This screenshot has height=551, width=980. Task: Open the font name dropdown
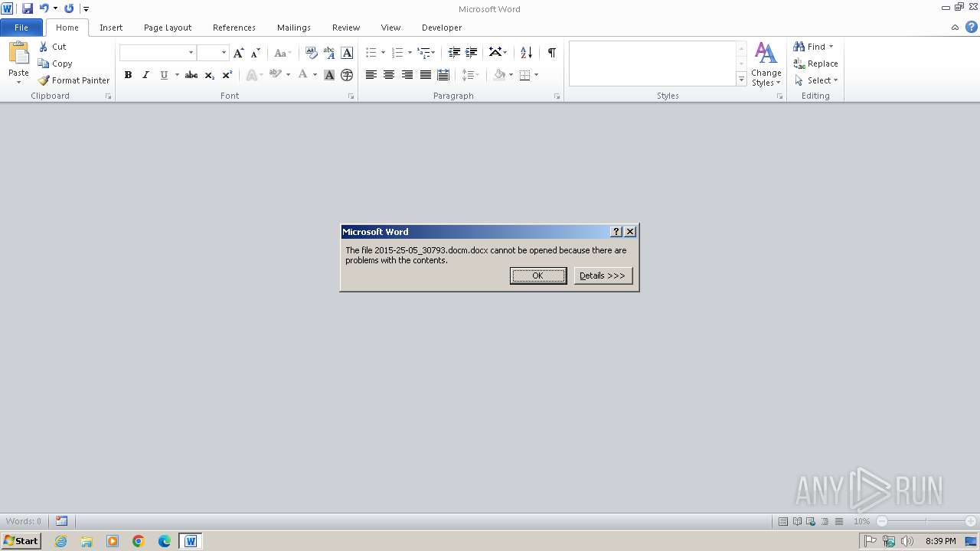click(191, 53)
